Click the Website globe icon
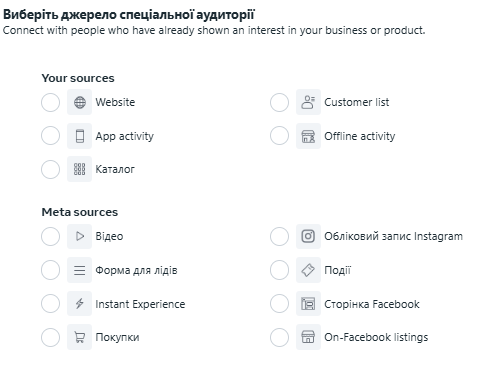 pyautogui.click(x=79, y=102)
